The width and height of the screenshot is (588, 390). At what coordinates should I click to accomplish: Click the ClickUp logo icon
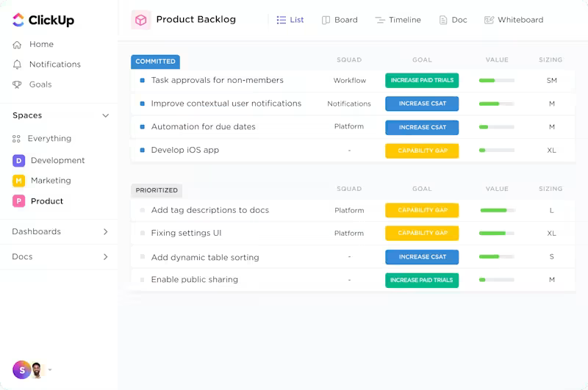18,21
